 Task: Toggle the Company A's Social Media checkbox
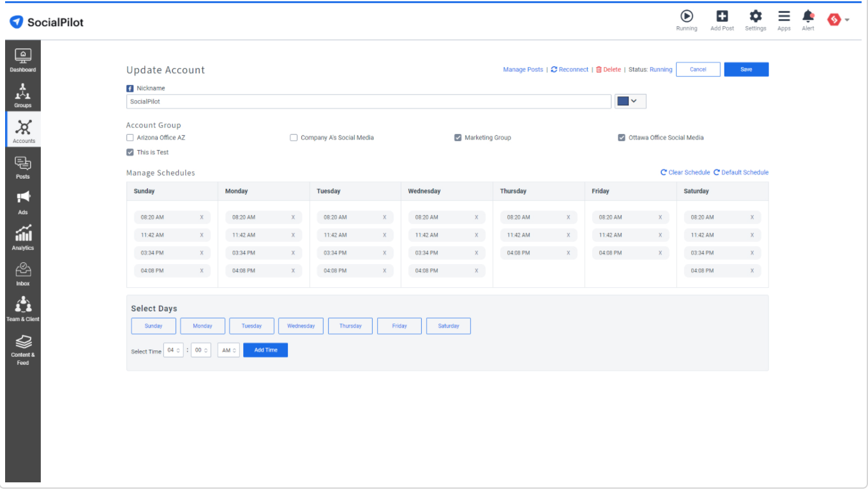[294, 138]
